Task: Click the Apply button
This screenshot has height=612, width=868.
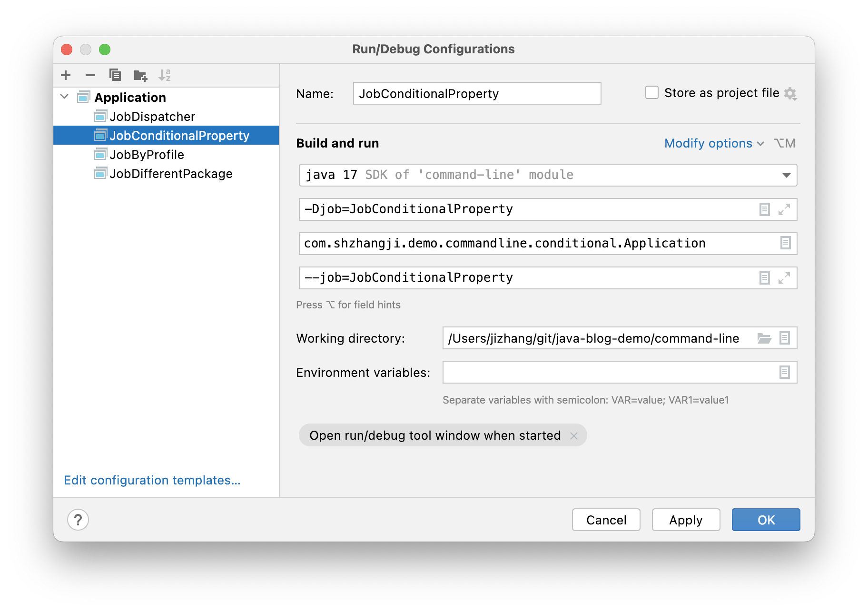Action: [686, 520]
